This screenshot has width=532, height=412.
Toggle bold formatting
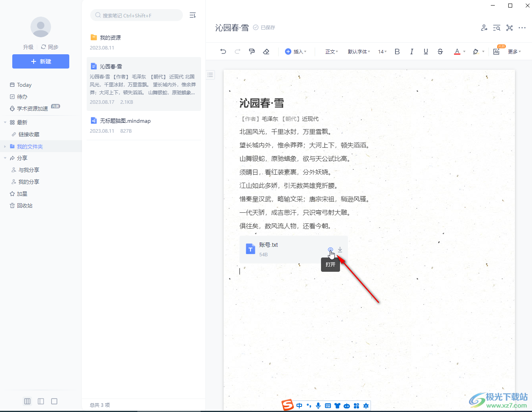click(397, 51)
